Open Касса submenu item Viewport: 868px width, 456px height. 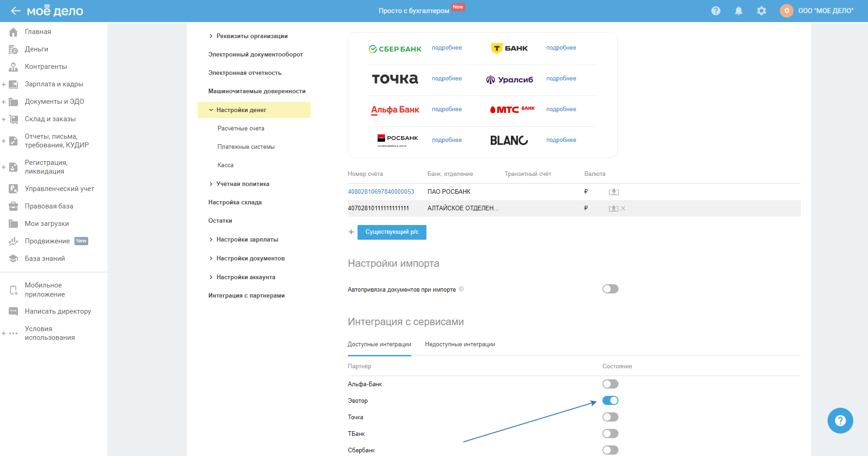pyautogui.click(x=225, y=165)
